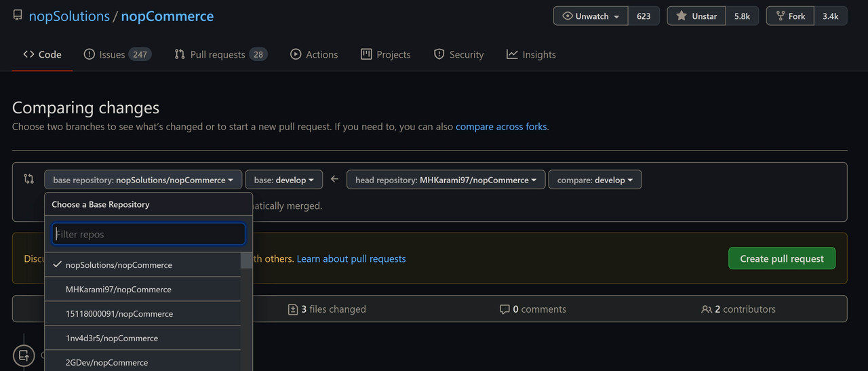Switch to the Issues tab
The image size is (868, 371).
pos(117,54)
